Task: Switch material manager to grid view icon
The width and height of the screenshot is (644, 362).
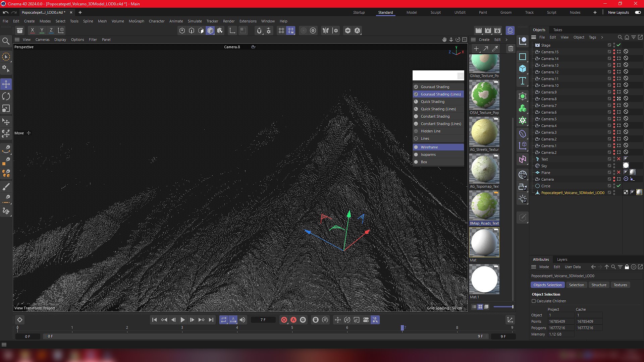Action: coord(480,307)
